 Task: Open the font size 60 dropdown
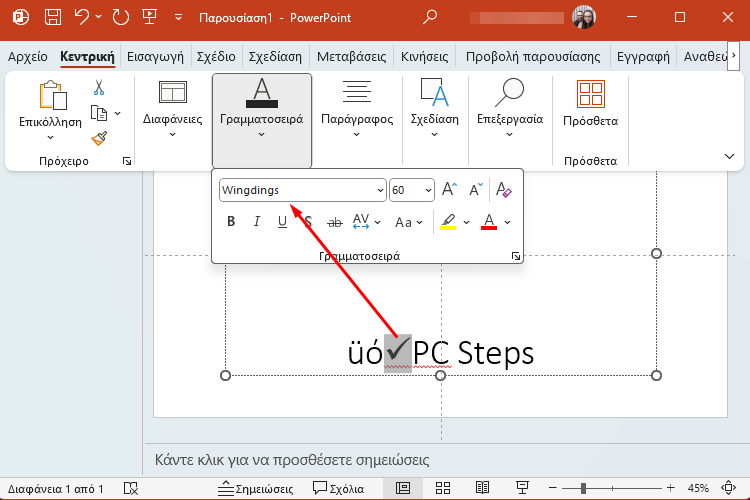click(428, 190)
